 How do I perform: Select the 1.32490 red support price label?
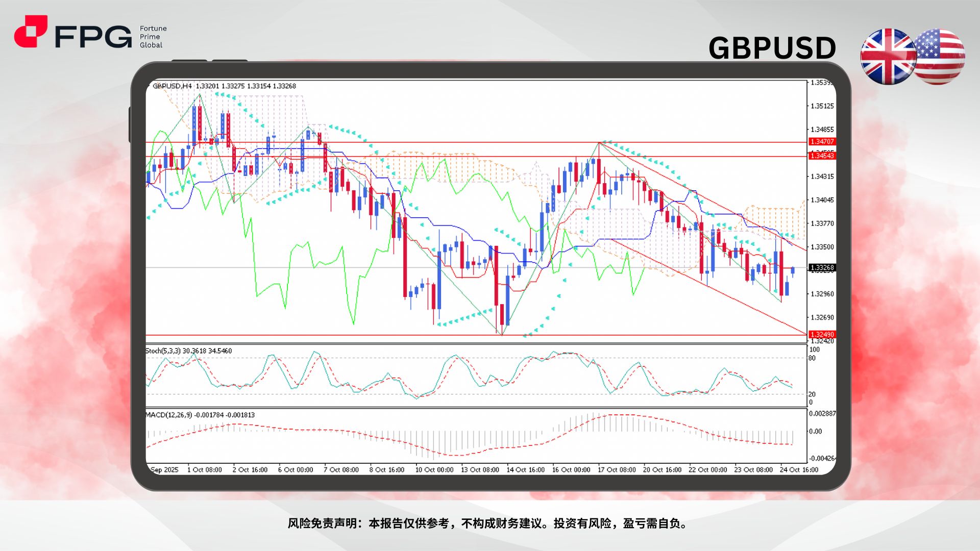click(x=822, y=335)
